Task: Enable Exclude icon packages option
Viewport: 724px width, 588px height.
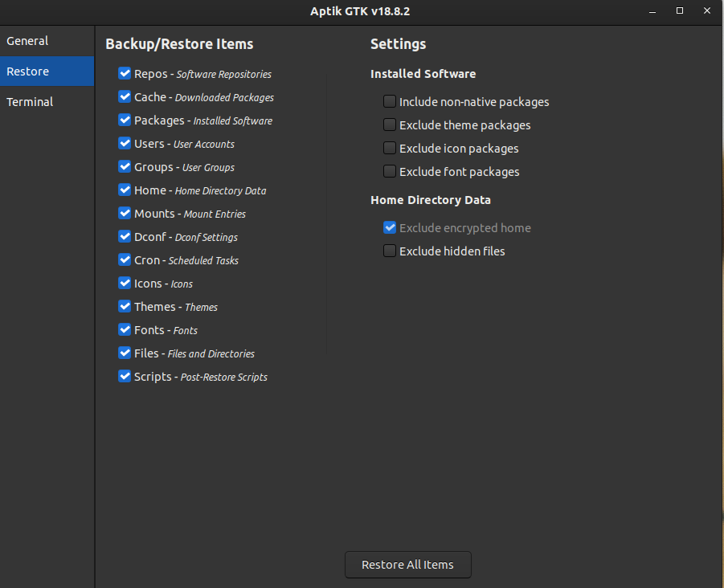Action: tap(390, 149)
